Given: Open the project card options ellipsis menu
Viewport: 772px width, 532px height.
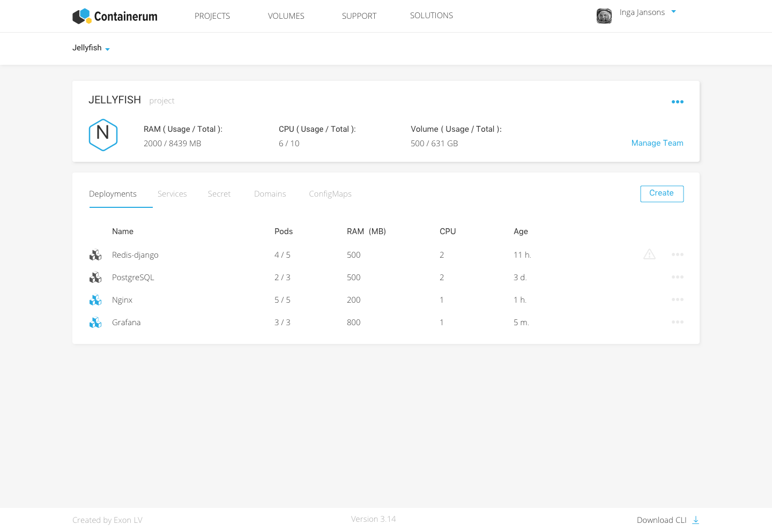Looking at the screenshot, I should tap(677, 102).
